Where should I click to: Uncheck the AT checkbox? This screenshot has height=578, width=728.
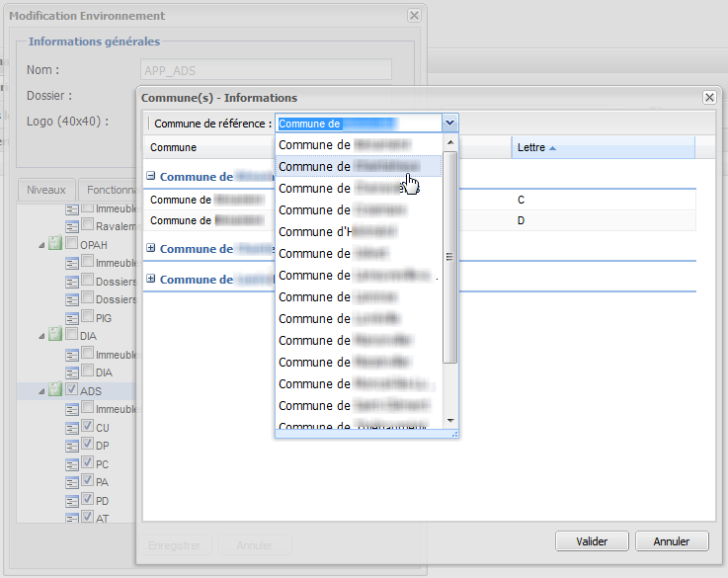(x=87, y=516)
